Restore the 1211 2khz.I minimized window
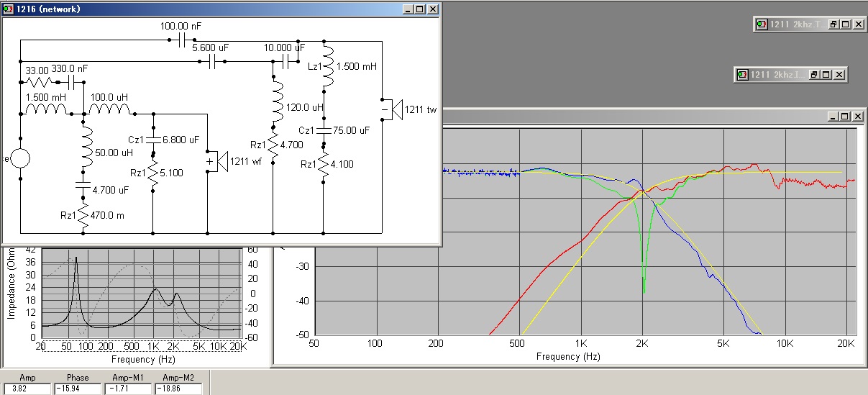 point(816,74)
